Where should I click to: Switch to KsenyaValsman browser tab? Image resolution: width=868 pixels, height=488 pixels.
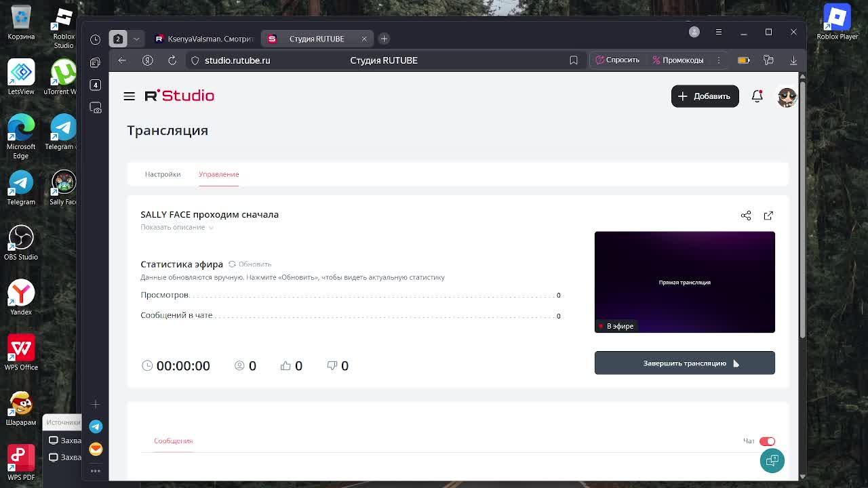(203, 39)
